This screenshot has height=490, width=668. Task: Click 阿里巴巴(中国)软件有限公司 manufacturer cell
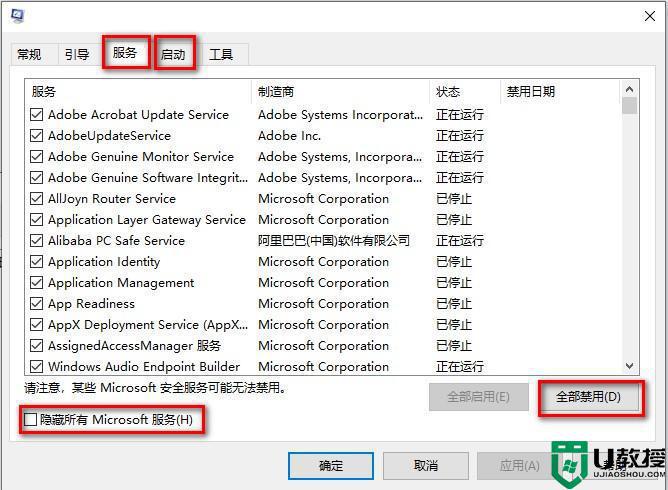pos(334,240)
